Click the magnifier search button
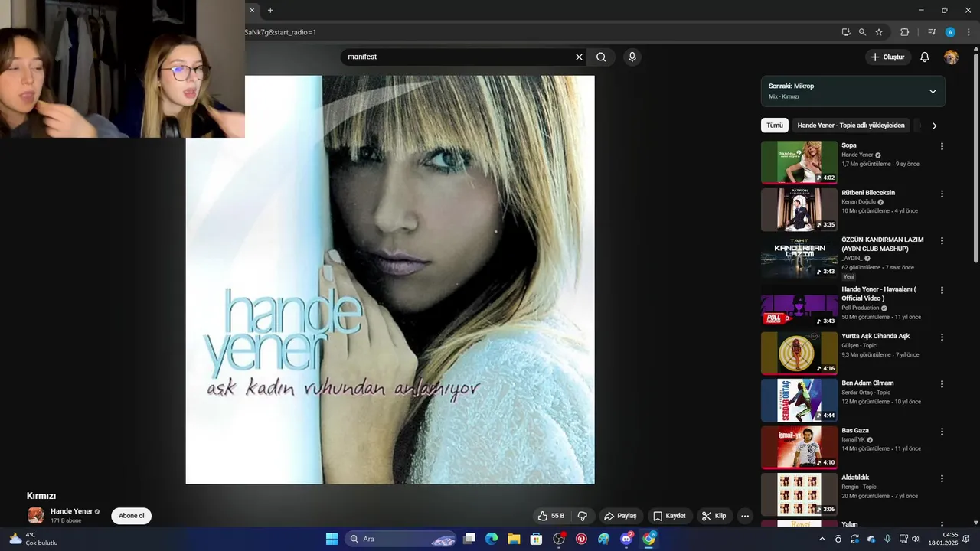Screen dimensions: 980x551 pos(601,57)
